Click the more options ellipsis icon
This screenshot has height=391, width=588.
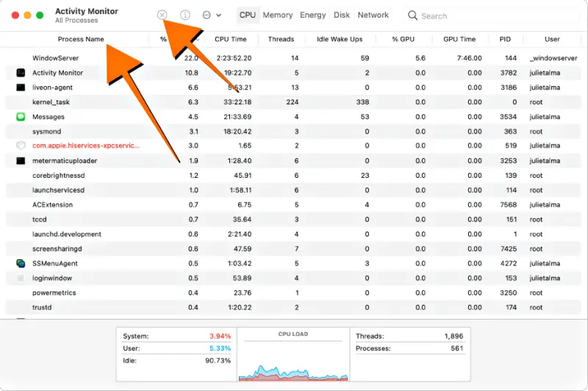coord(207,15)
